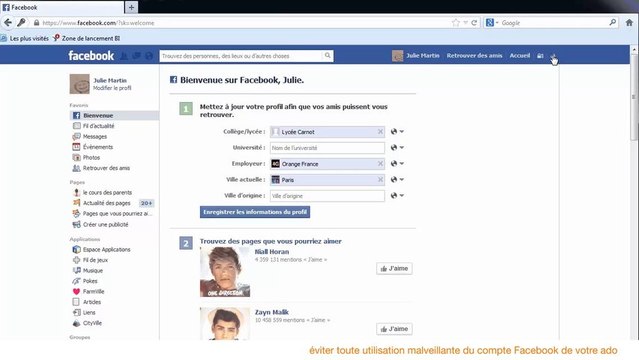The width and height of the screenshot is (639, 360).
Task: Open friend requests icon in Facebook header
Action: [124, 56]
